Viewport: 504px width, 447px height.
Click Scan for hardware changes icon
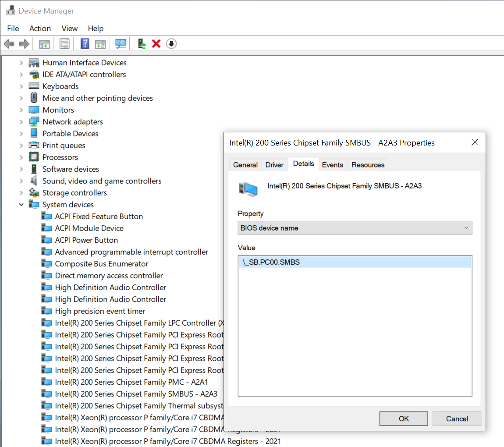click(x=121, y=44)
